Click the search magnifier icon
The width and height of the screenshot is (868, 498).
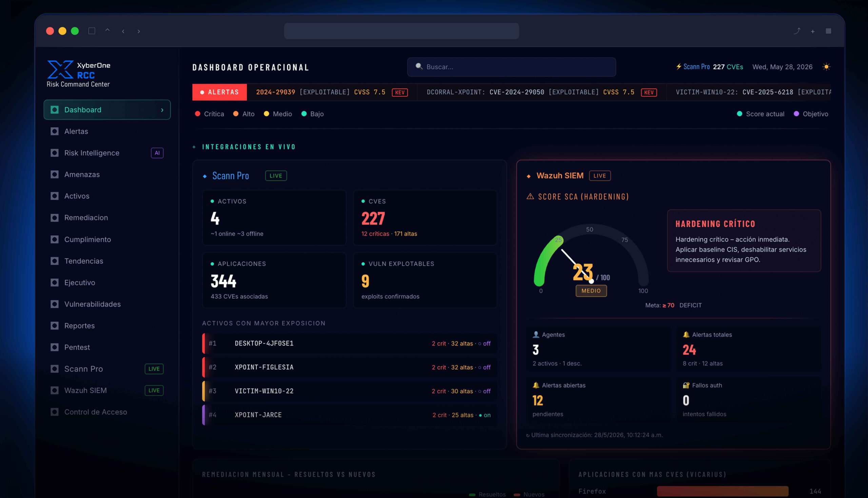[x=419, y=66]
